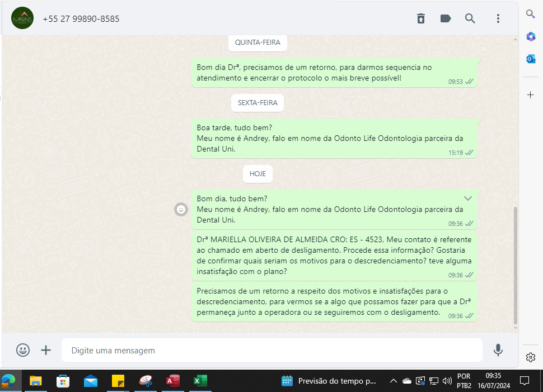The image size is (543, 392).
Task: Open Microsoft Edge from the taskbar
Action: (x=8, y=381)
